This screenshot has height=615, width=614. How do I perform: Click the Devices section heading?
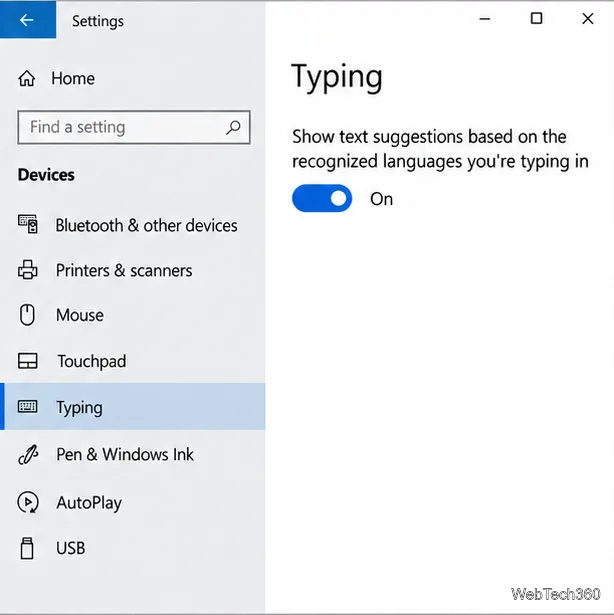[x=46, y=175]
